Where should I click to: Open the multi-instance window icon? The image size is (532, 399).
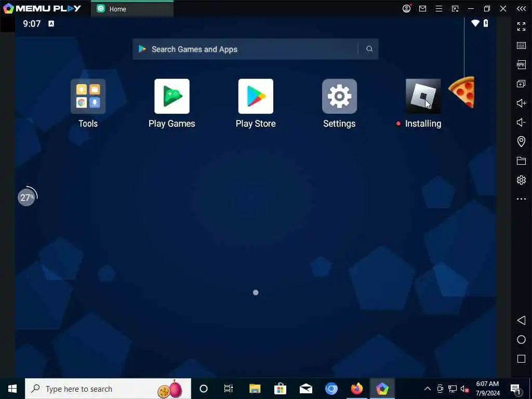click(x=521, y=84)
